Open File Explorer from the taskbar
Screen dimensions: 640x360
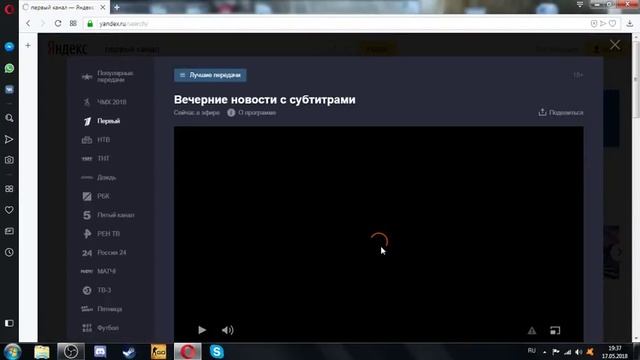point(42,351)
